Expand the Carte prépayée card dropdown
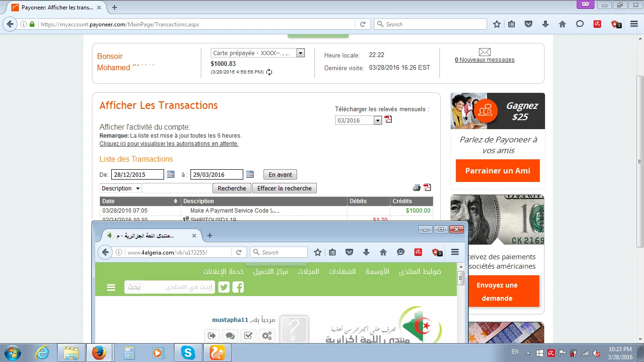Image resolution: width=644 pixels, height=362 pixels. click(300, 53)
